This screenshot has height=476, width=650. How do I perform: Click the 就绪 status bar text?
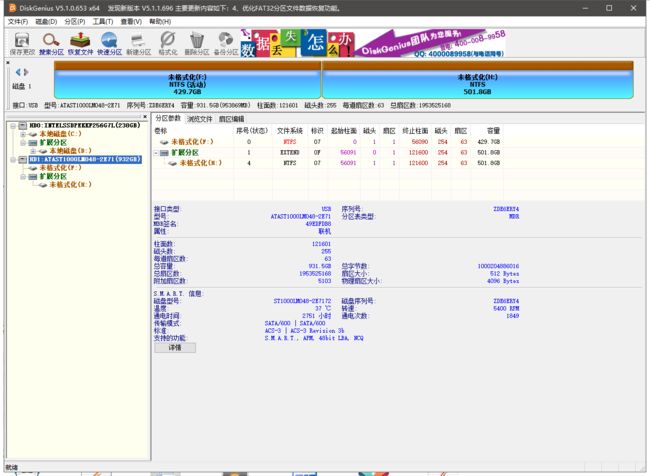(x=12, y=467)
